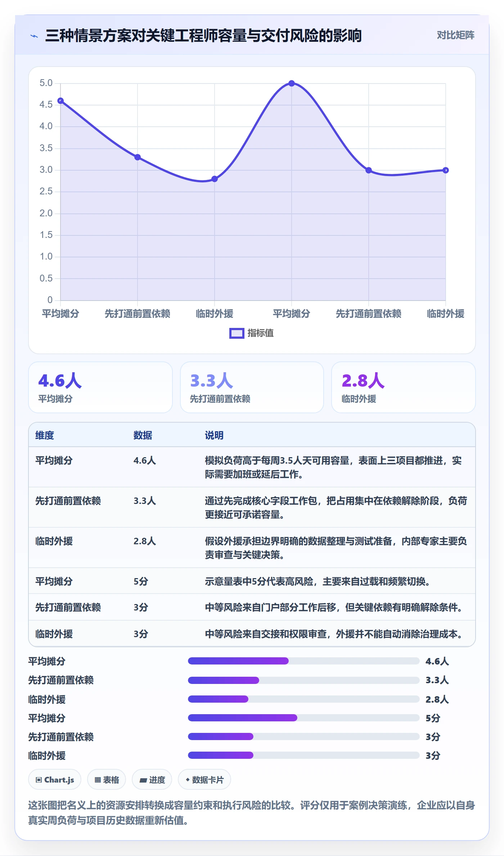Click the description starting 中等风险来自门户部分
504x856 pixels.
coord(334,607)
